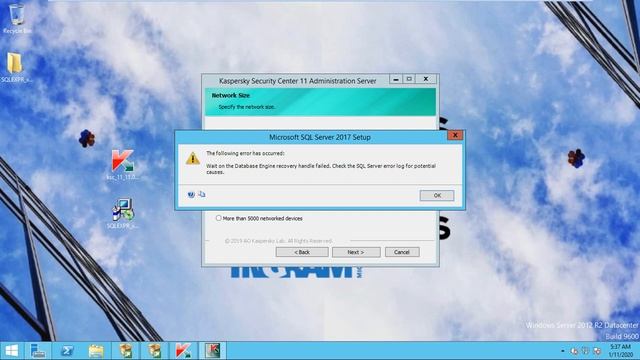640x360 pixels.
Task: Click the Network Size heading text
Action: (x=231, y=95)
